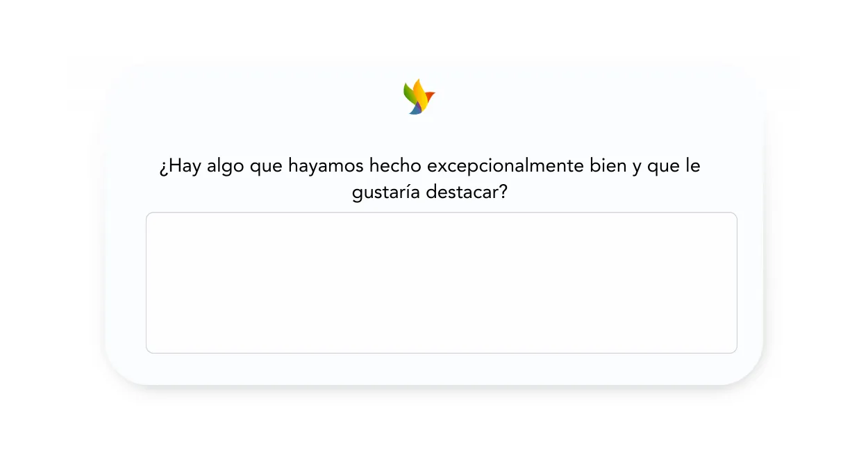Click the top border of the answer box
The image size is (868, 469).
point(441,213)
